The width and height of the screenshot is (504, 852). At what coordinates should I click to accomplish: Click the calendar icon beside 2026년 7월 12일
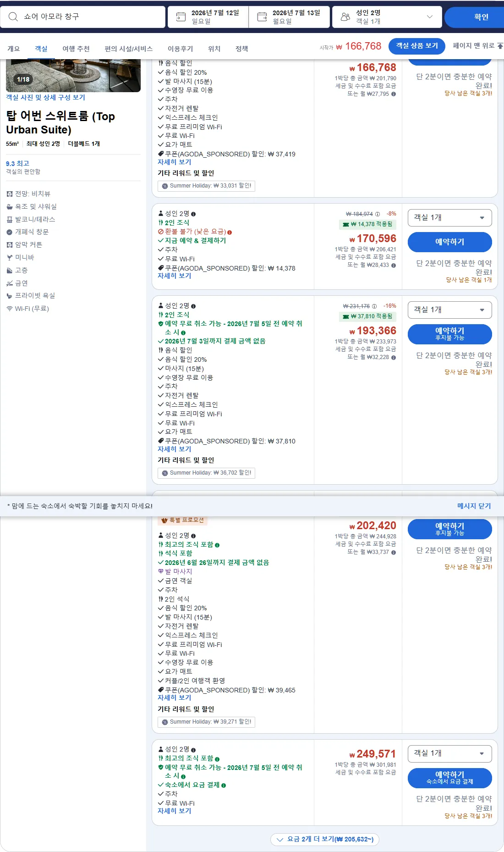181,17
